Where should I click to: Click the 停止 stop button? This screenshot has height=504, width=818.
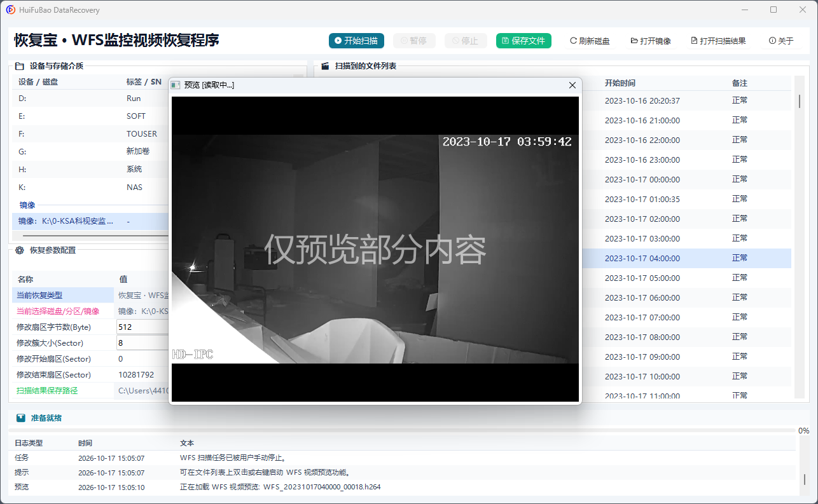click(x=466, y=41)
